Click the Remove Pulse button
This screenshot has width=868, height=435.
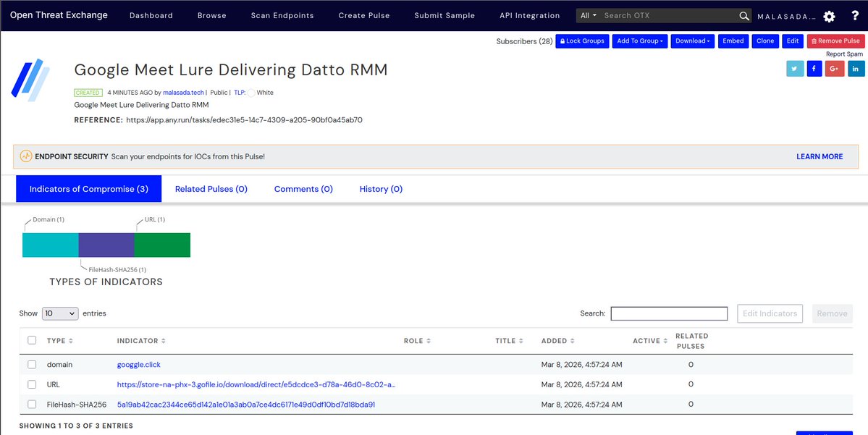(836, 41)
